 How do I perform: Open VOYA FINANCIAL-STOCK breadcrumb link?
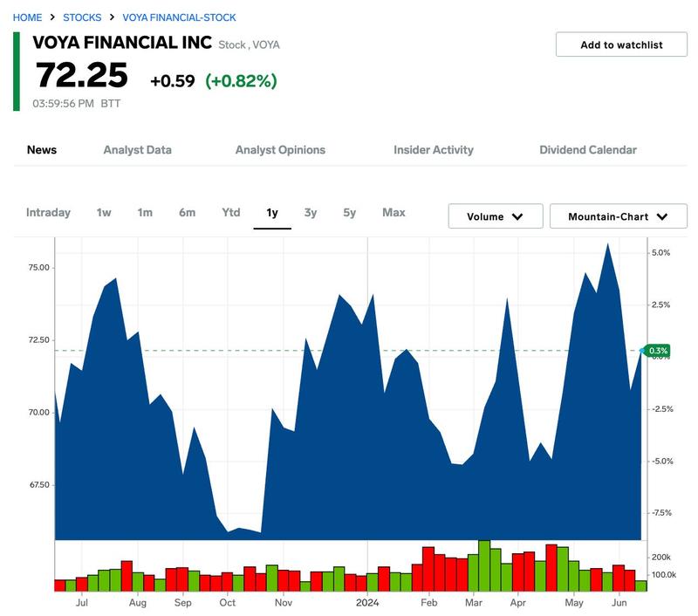179,17
